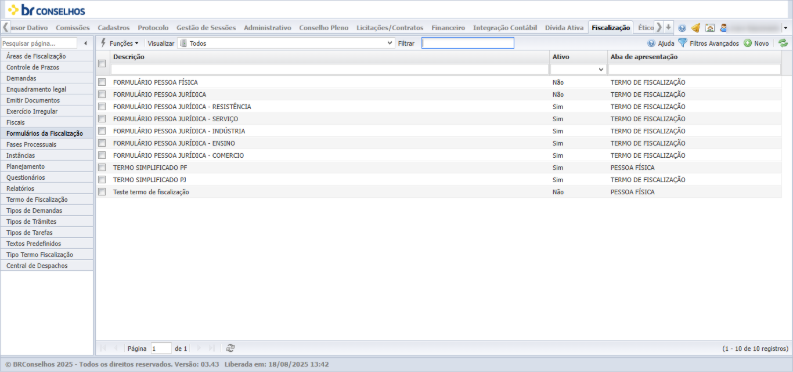793x372 pixels.
Task: Click the previous-page pager icon
Action: (116, 348)
